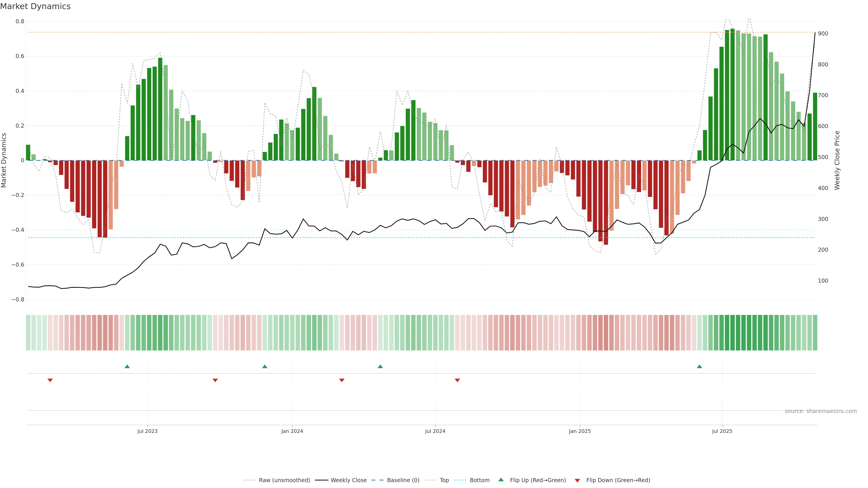Click the green flip-up triangle before Jul 2025

coord(700,366)
